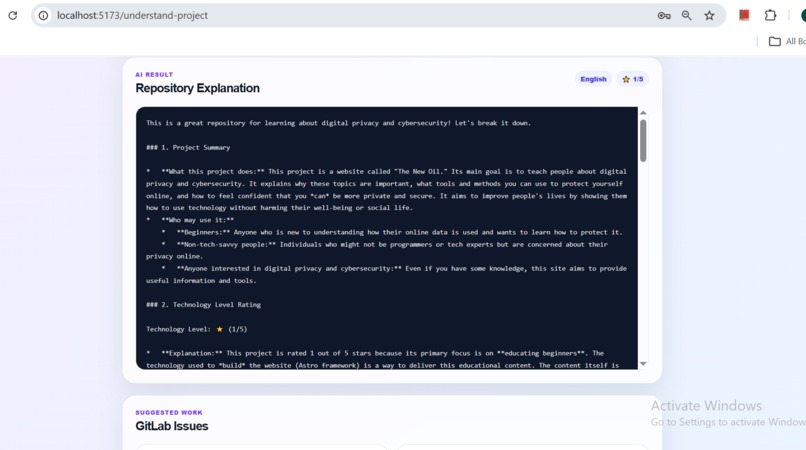Viewport: 806px width, 450px height.
Task: Bookmark this page with the star icon
Action: coord(709,15)
